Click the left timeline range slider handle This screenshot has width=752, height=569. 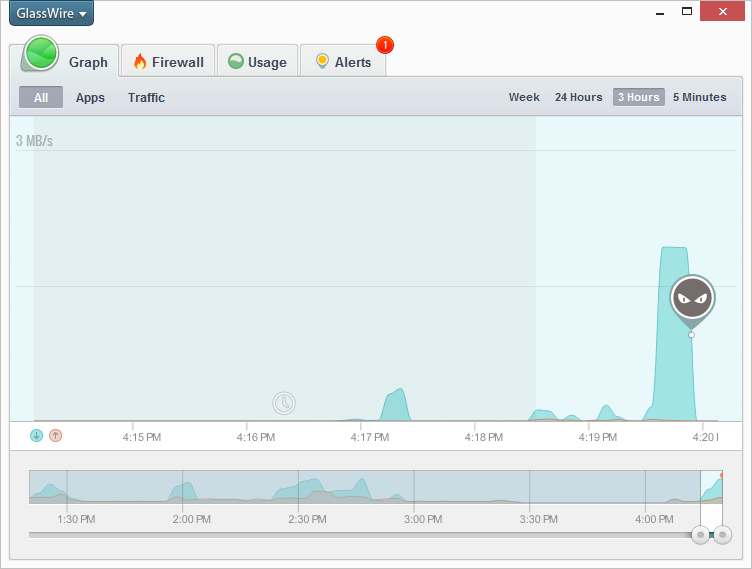pyautogui.click(x=700, y=534)
